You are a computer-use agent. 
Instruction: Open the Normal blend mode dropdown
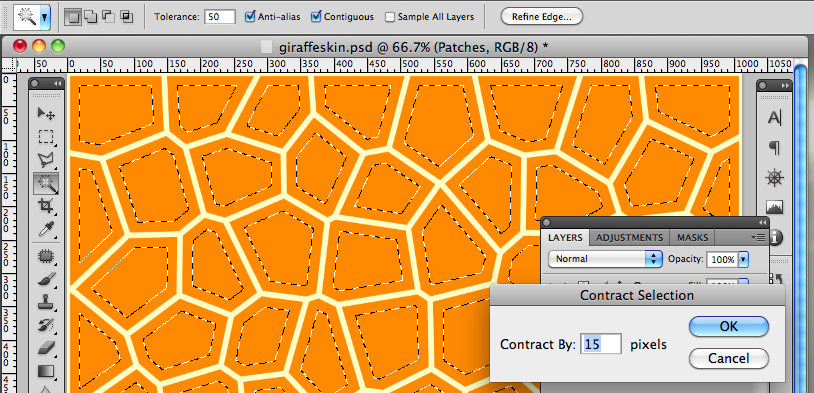coord(605,259)
